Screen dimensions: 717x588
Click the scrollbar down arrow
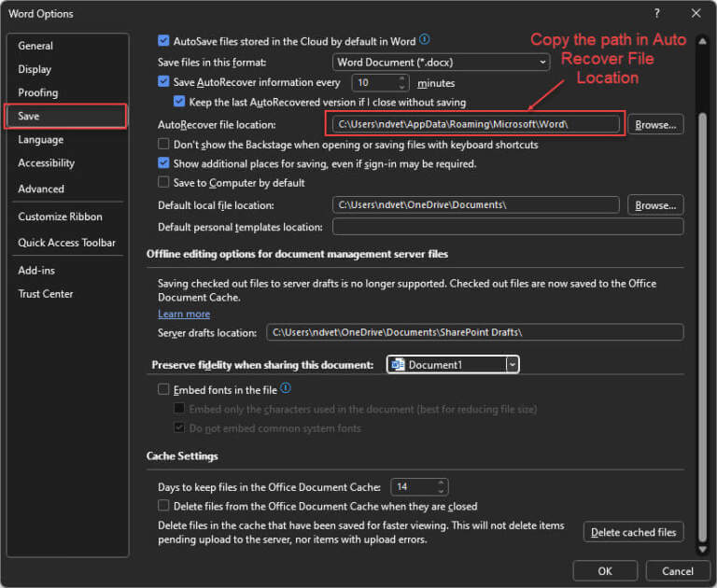point(702,549)
